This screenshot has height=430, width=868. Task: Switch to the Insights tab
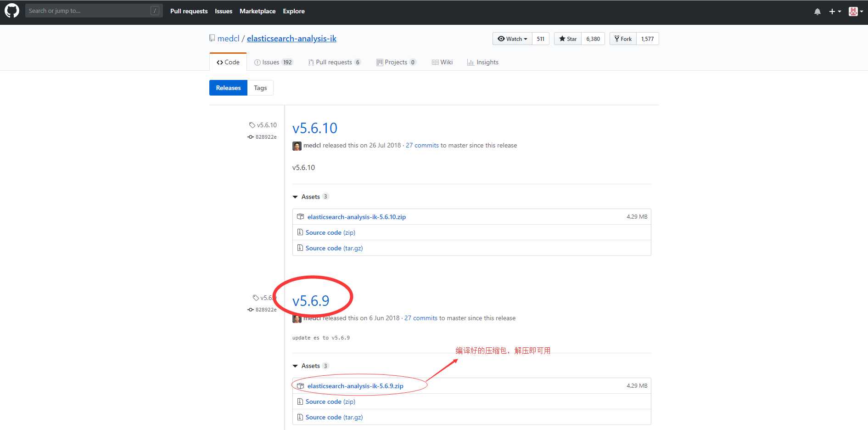click(482, 62)
